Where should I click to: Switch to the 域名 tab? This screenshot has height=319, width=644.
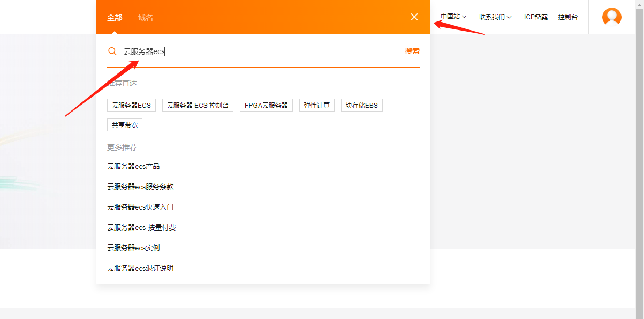pos(146,18)
